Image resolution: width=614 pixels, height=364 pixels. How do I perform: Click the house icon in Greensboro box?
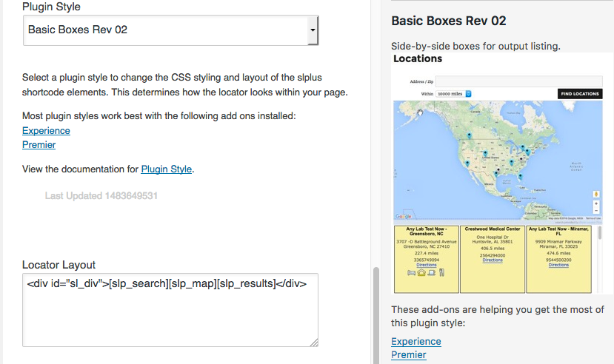coord(420,272)
